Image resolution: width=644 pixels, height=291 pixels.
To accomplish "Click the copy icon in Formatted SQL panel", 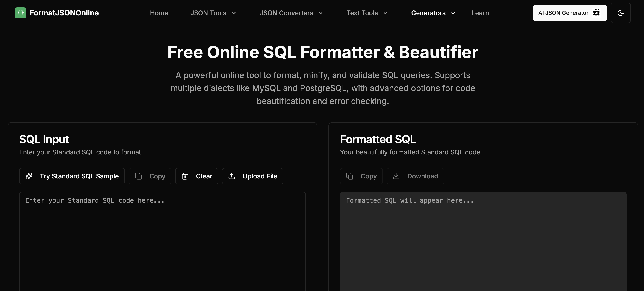I will [x=349, y=176].
